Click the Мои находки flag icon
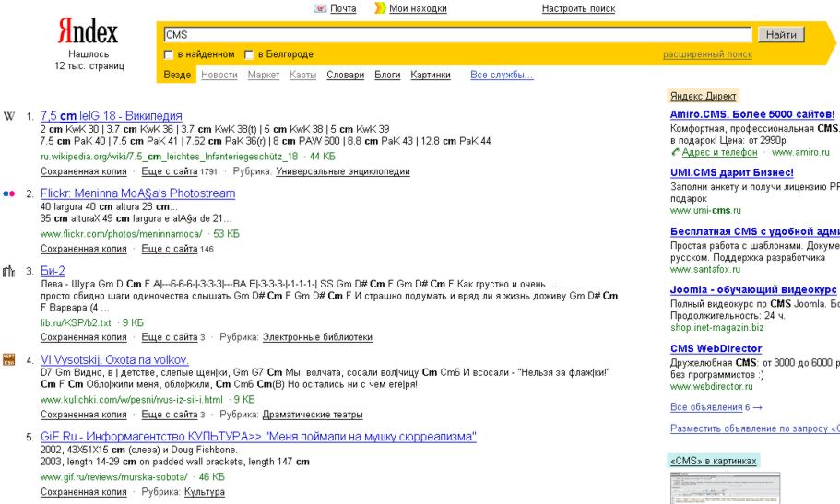The width and height of the screenshot is (840, 504). [x=380, y=9]
